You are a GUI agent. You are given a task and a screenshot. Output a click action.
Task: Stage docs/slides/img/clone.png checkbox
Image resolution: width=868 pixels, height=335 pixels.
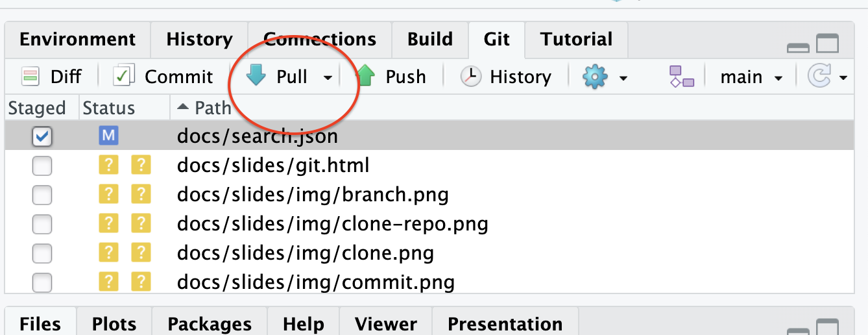[x=42, y=253]
